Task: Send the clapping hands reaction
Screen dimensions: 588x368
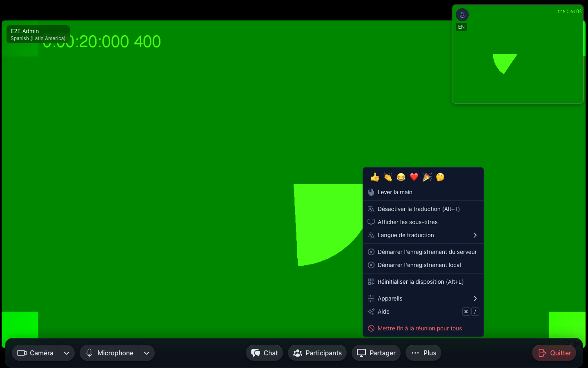Action: tap(388, 177)
